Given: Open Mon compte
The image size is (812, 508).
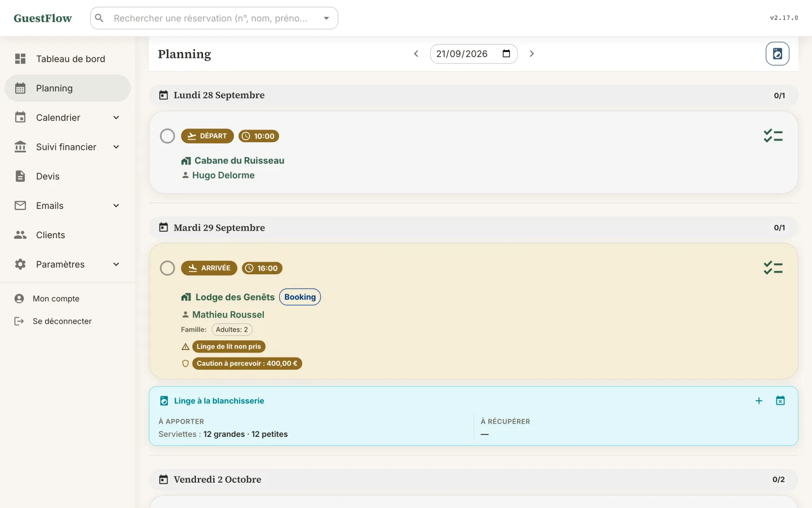Looking at the screenshot, I should point(67,299).
